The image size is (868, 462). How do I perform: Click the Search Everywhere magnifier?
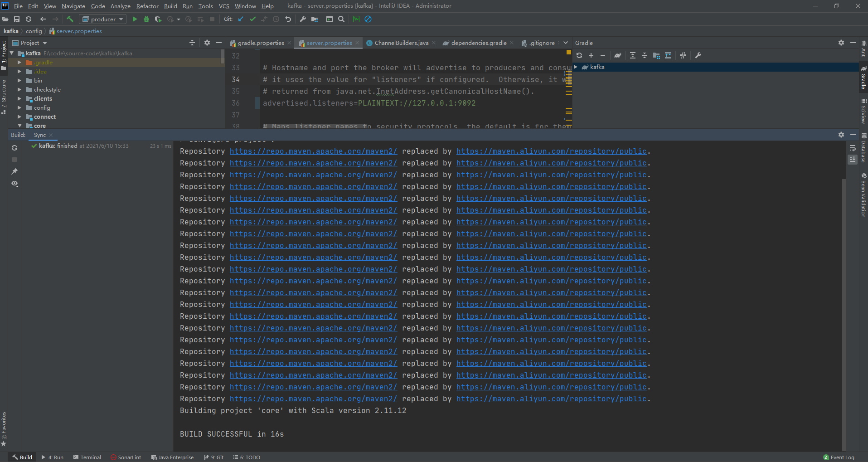click(341, 19)
